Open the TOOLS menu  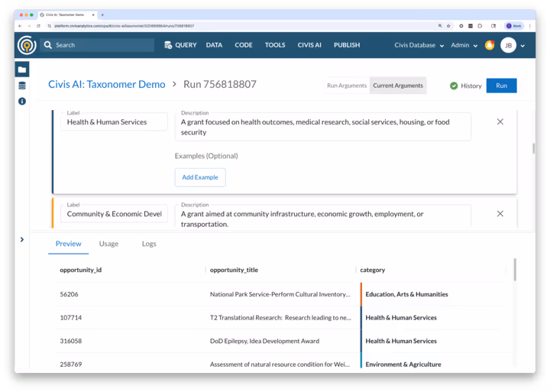(x=275, y=45)
